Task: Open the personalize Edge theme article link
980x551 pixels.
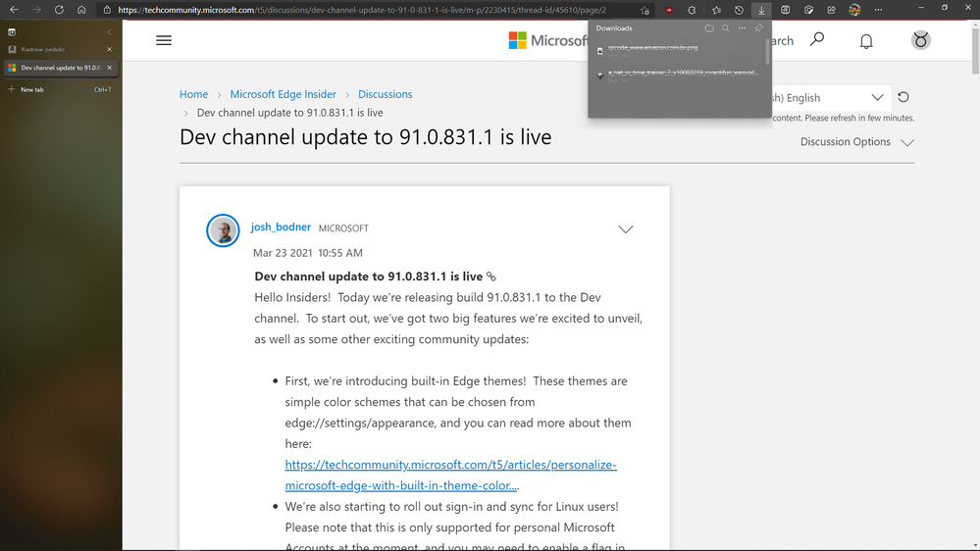Action: click(450, 475)
